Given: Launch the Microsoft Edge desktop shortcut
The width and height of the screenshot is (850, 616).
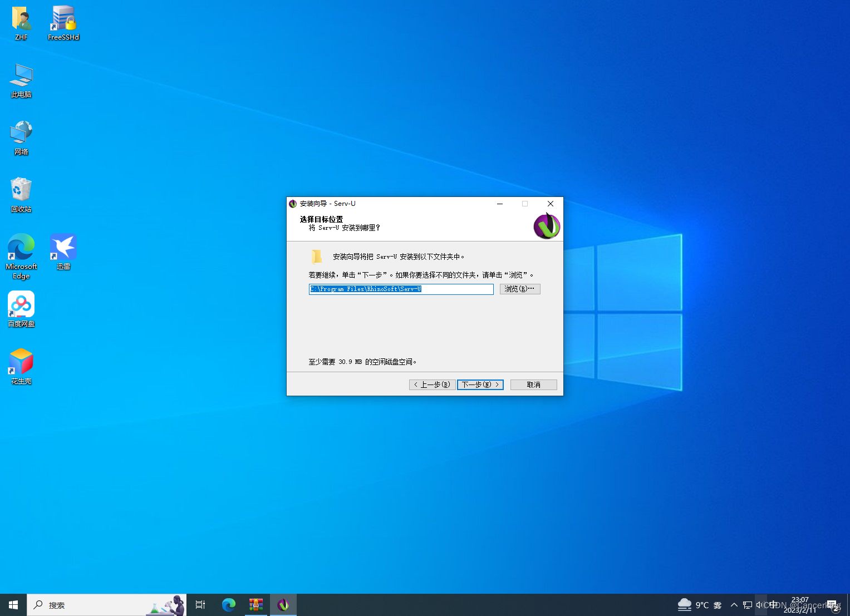Looking at the screenshot, I should 21,256.
